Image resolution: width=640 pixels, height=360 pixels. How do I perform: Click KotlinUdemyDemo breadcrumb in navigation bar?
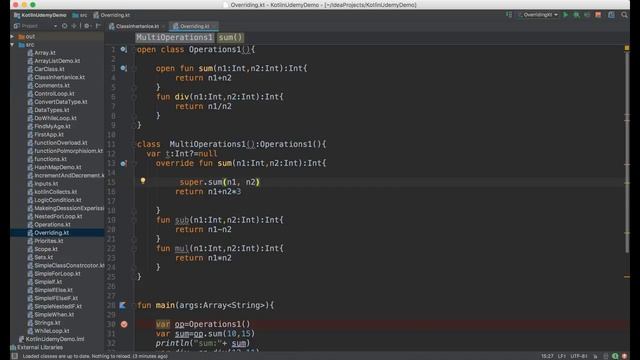[x=40, y=15]
